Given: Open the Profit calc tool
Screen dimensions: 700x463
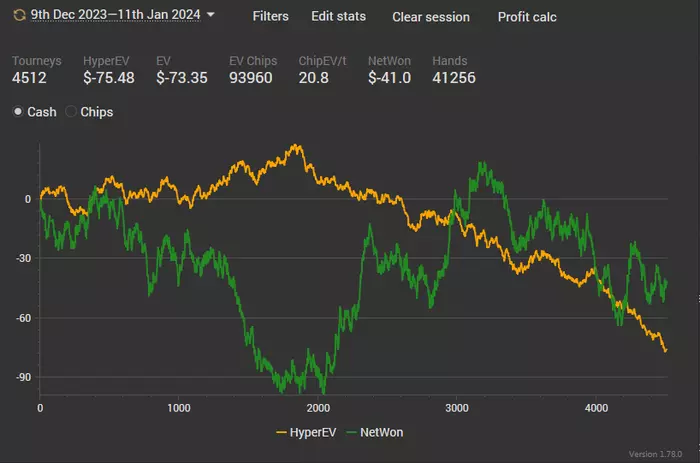Looking at the screenshot, I should point(527,17).
